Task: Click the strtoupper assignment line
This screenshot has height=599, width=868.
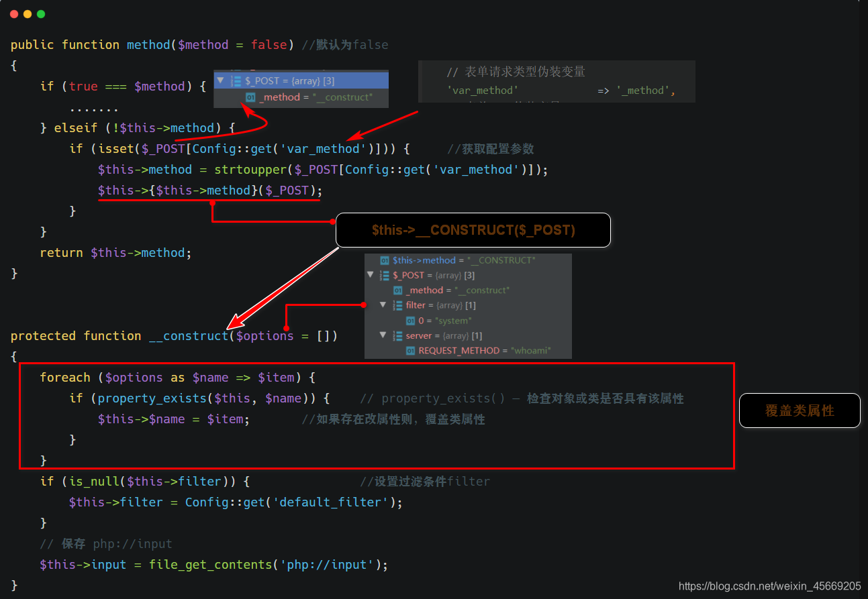Action: [323, 170]
